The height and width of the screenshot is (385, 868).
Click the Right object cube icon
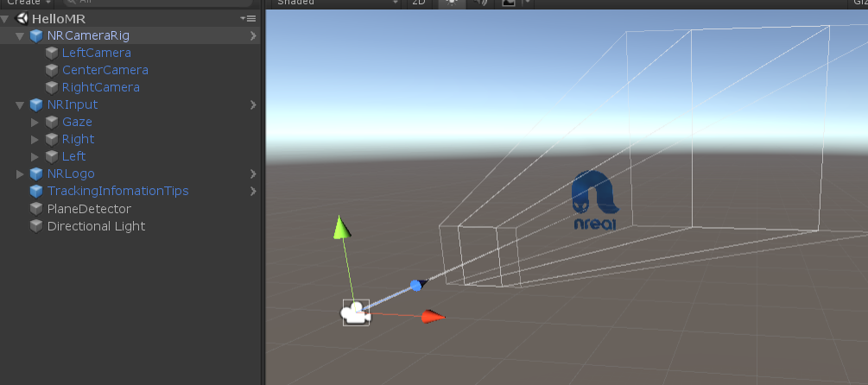click(x=52, y=139)
